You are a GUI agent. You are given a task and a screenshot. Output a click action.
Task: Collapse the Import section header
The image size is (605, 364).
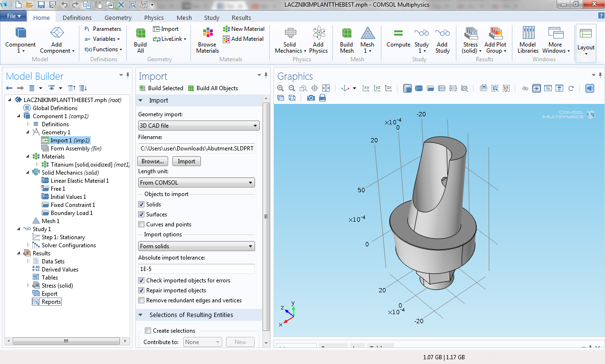(141, 101)
